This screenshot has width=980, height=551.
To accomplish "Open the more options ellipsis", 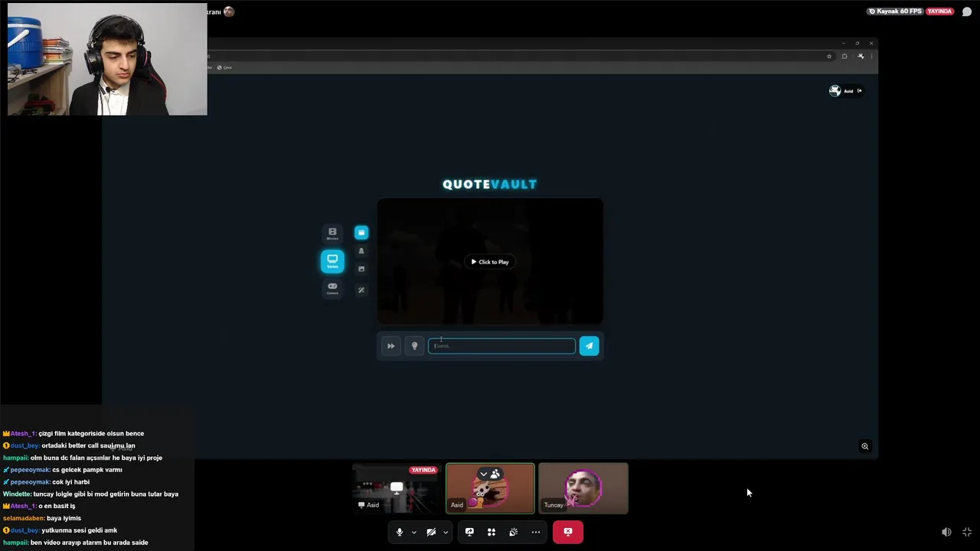I will [536, 532].
